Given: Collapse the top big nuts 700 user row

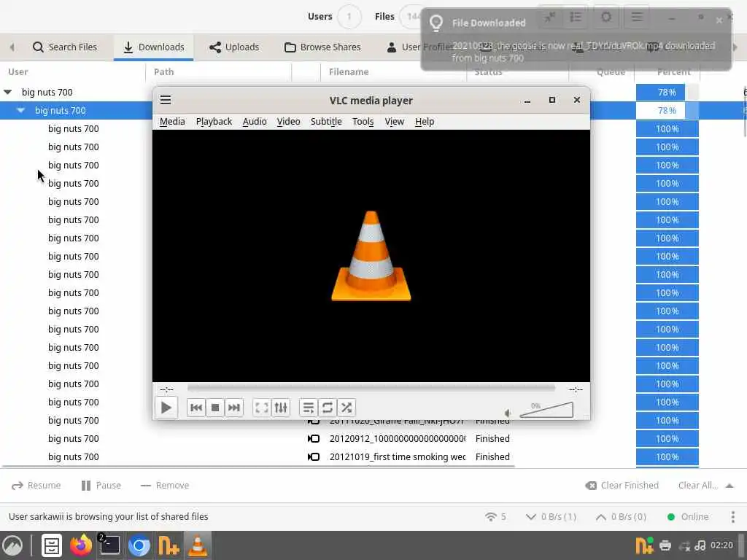Looking at the screenshot, I should click(x=7, y=92).
